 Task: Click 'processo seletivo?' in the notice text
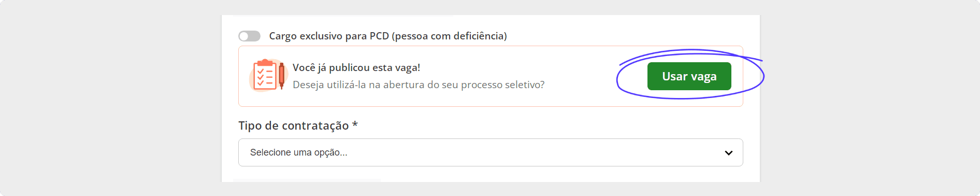tap(503, 85)
